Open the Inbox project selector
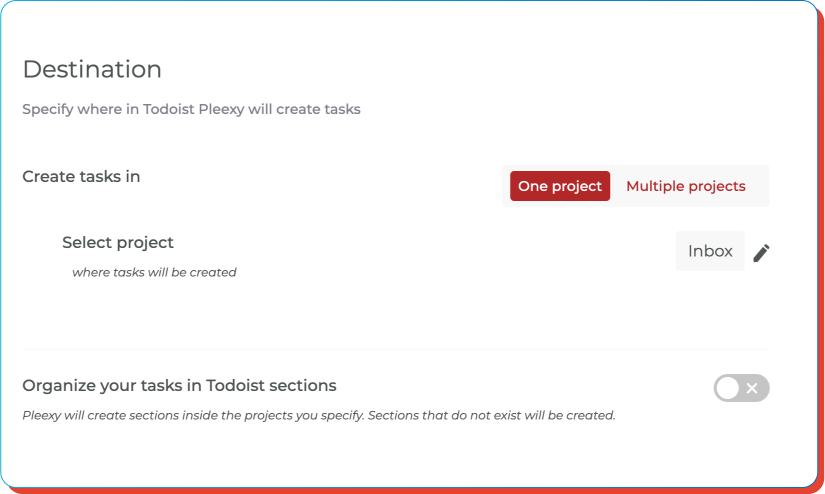 point(710,251)
